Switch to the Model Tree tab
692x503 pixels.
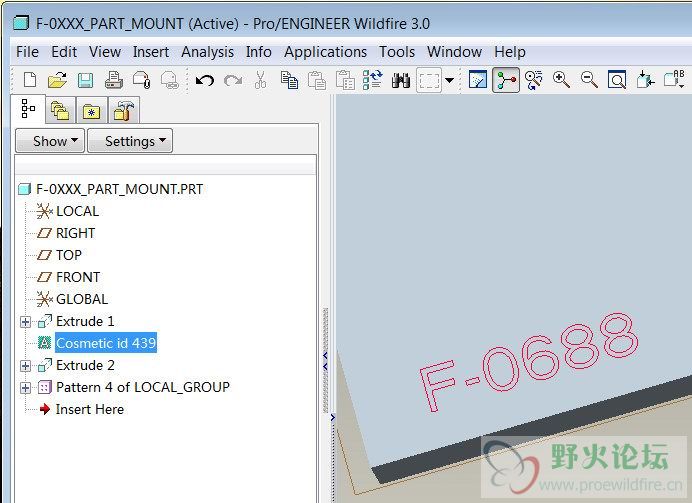point(28,109)
